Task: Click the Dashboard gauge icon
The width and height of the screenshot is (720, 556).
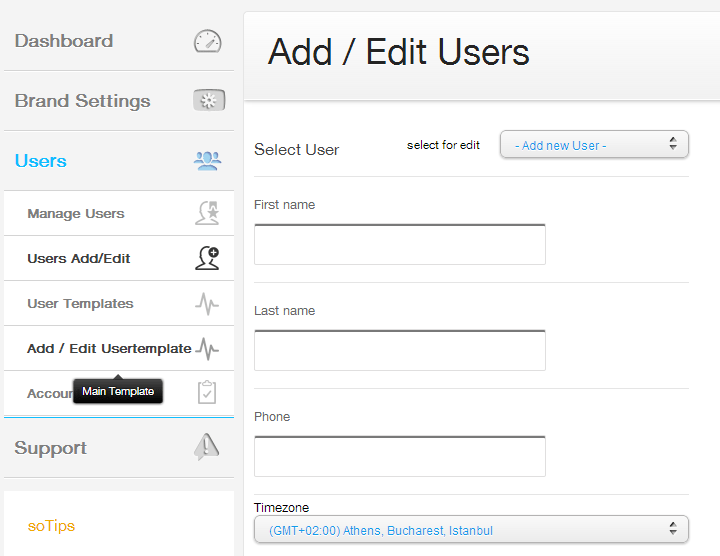Action: click(208, 41)
